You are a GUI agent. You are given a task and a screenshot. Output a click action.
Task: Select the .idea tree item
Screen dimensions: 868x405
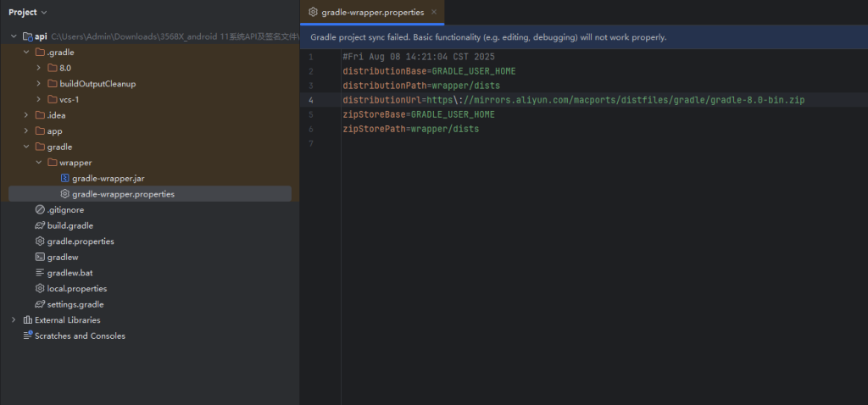[x=57, y=115]
